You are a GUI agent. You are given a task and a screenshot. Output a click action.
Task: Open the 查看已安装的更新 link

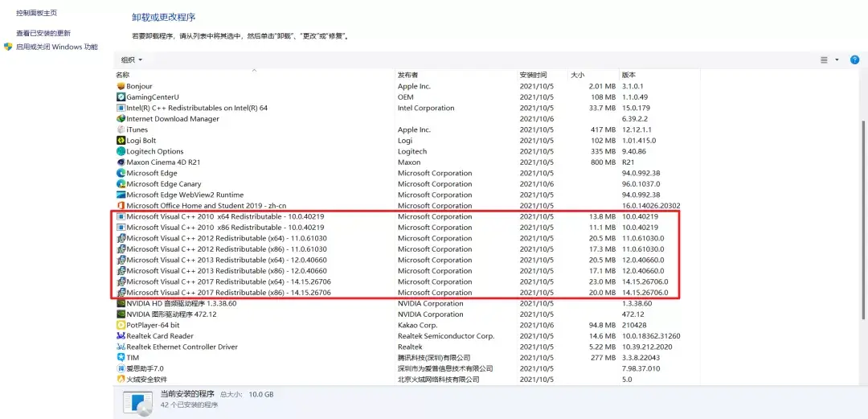[x=43, y=33]
